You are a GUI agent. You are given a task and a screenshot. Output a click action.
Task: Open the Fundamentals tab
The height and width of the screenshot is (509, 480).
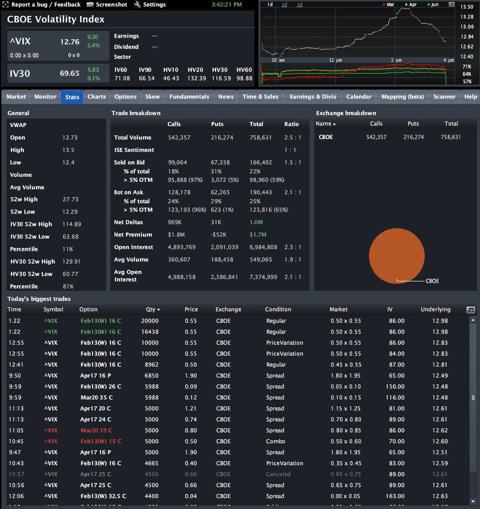(189, 97)
